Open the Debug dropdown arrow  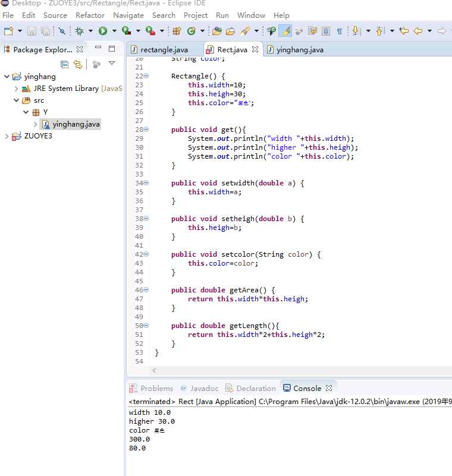click(90, 31)
